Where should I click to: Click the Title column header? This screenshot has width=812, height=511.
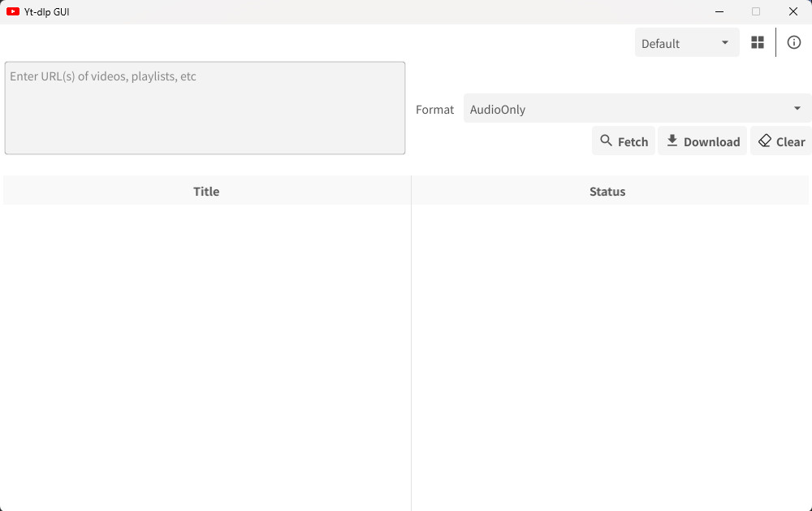206,192
